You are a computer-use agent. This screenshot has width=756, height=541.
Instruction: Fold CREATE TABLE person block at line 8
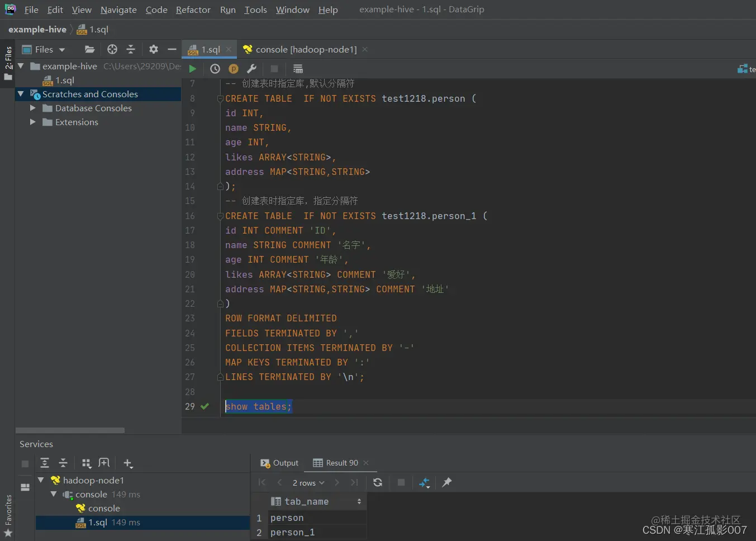[x=220, y=98]
